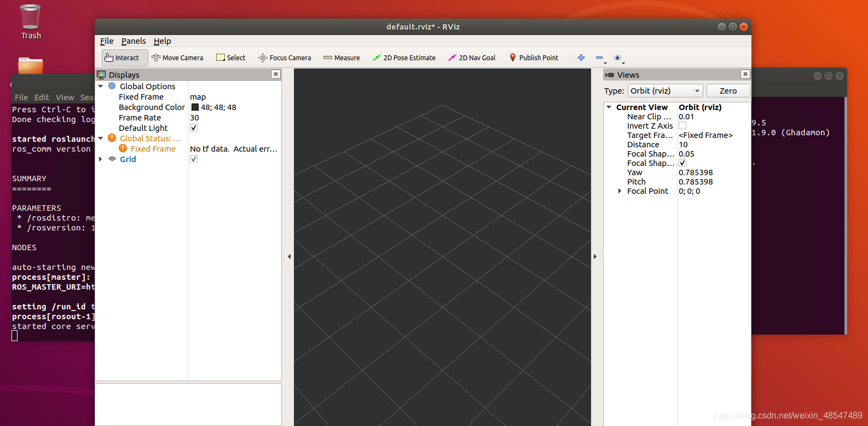Collapse the Current View tree node
868x426 pixels.
click(x=609, y=107)
